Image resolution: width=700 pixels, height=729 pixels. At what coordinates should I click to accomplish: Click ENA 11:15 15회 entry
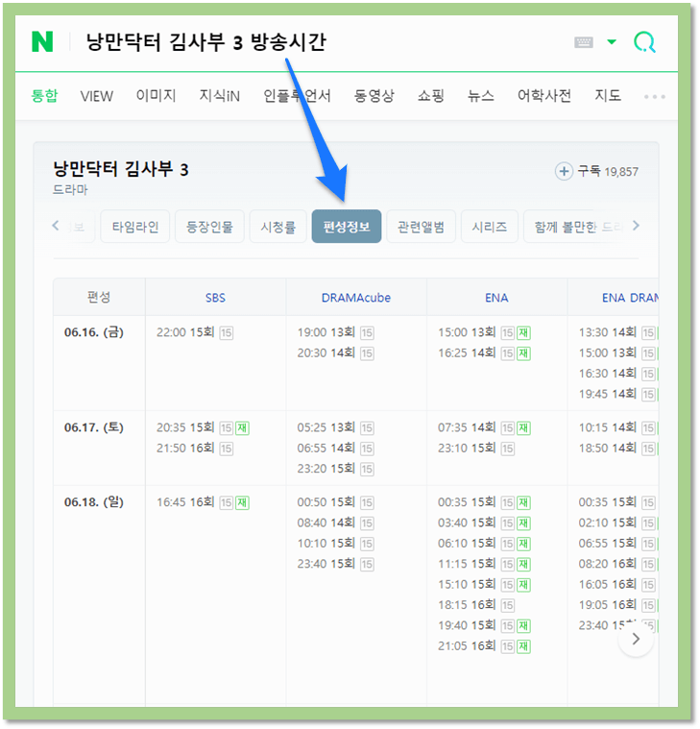484,564
